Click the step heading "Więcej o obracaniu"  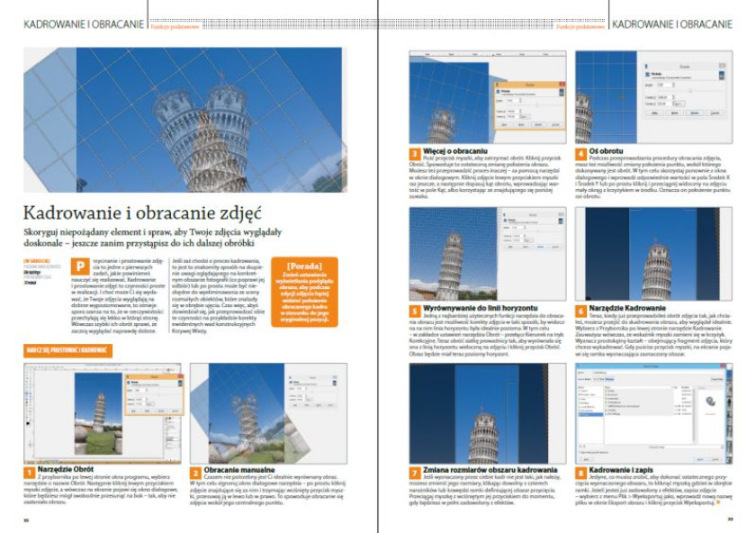tap(455, 151)
